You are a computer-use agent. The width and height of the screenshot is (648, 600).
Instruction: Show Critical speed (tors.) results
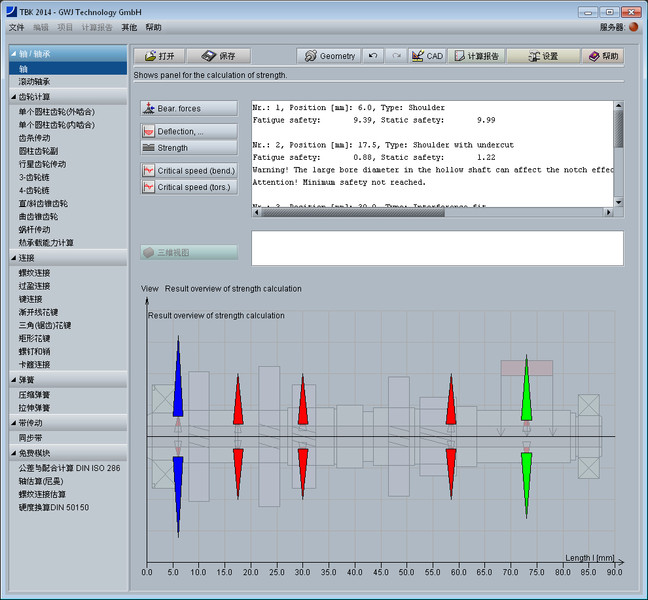point(189,187)
